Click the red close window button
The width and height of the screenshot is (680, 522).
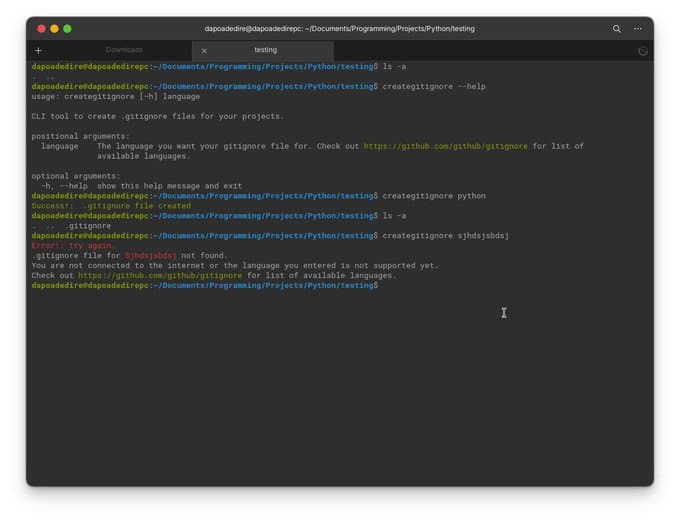point(42,29)
